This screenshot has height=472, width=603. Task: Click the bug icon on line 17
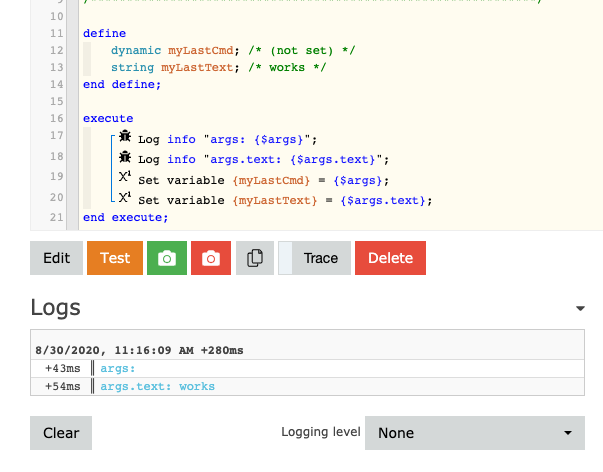click(x=125, y=136)
